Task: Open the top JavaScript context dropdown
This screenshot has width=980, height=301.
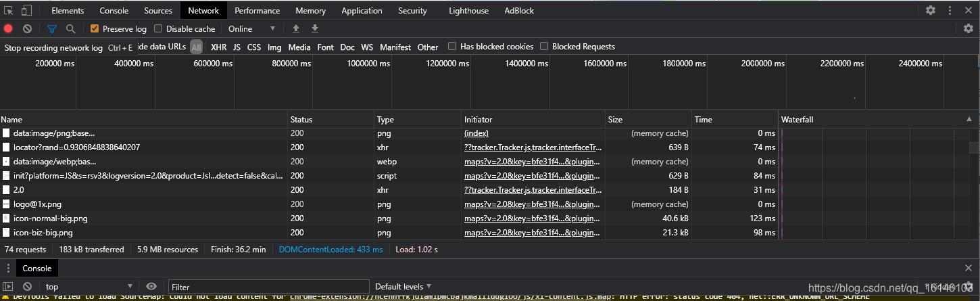Action: (89, 287)
